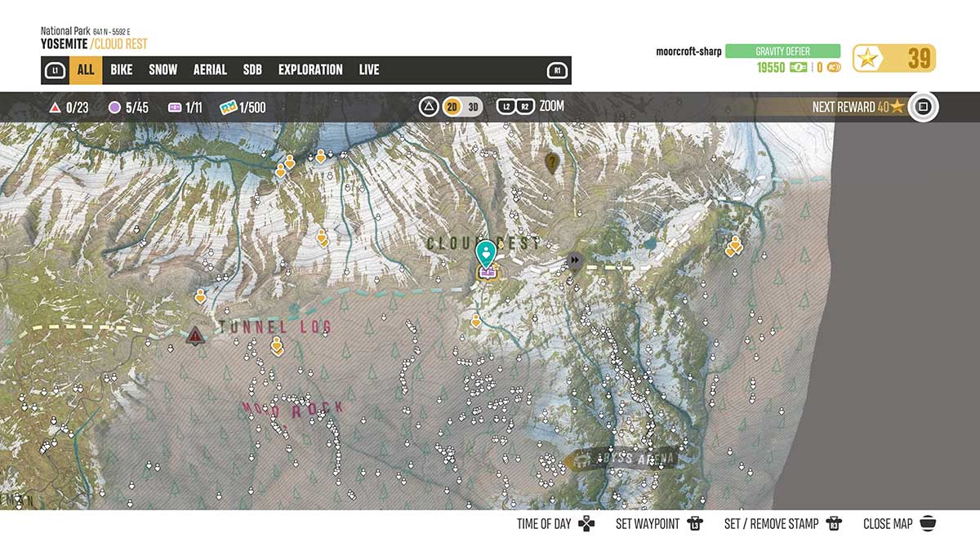This screenshot has height=551, width=980.
Task: Click the red triangle 0/23 counter icon
Action: (x=55, y=107)
